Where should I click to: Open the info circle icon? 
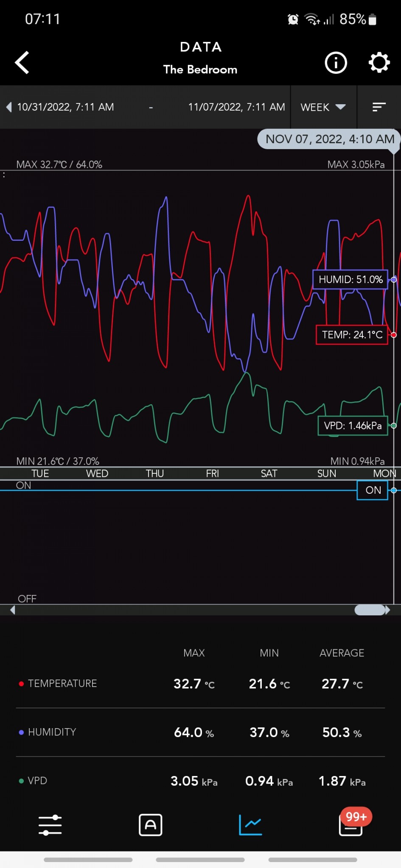coord(336,63)
